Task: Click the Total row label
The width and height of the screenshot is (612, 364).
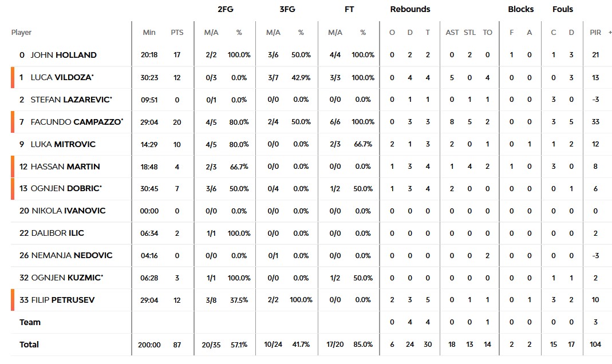Action: pyautogui.click(x=29, y=345)
